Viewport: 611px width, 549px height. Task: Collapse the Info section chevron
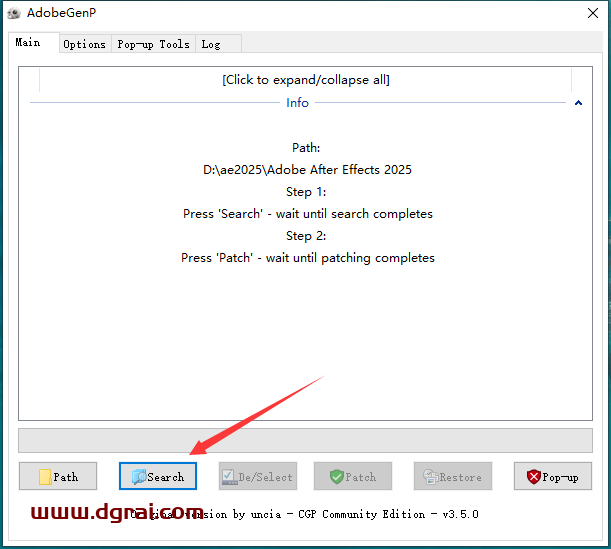(x=578, y=103)
